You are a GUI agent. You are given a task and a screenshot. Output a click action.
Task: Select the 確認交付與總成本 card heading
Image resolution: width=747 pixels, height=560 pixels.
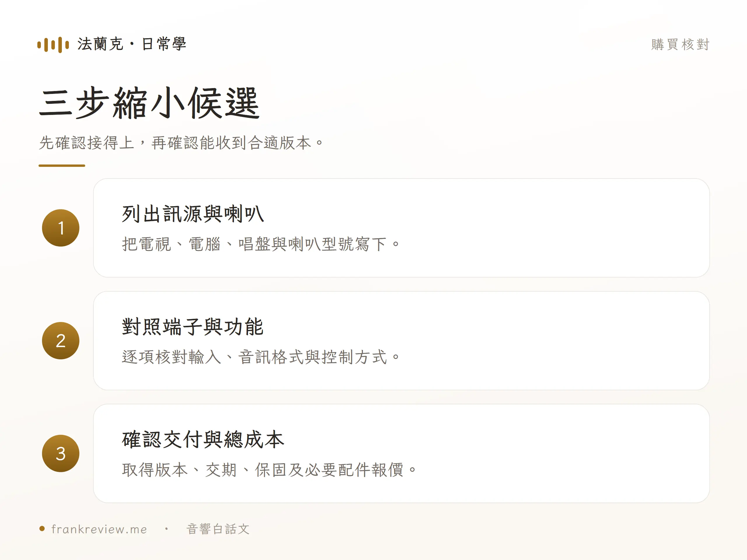pyautogui.click(x=203, y=439)
